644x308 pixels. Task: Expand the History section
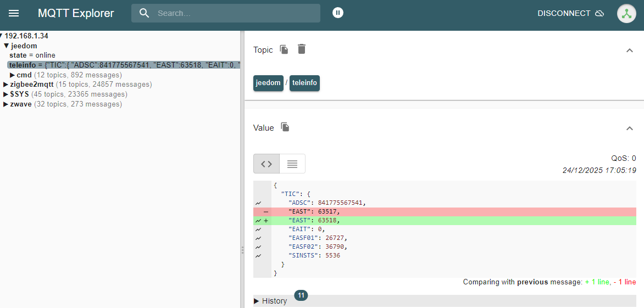click(270, 301)
